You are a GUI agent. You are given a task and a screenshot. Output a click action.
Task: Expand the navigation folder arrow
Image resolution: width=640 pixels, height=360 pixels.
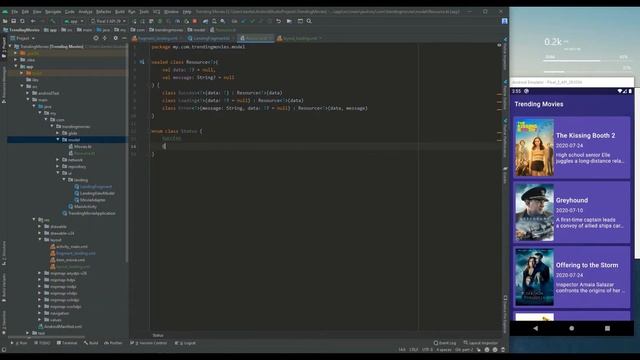40,313
